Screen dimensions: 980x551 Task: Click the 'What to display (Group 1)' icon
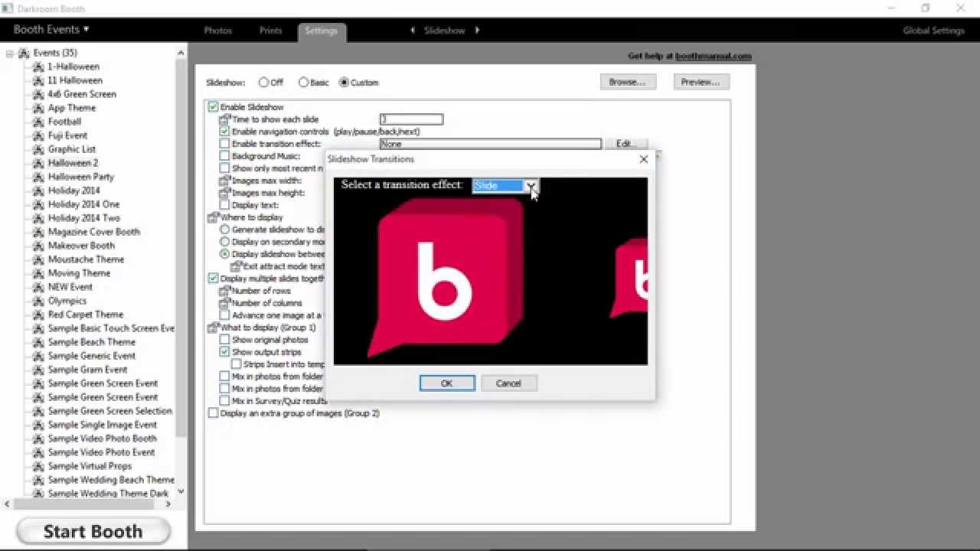(213, 328)
